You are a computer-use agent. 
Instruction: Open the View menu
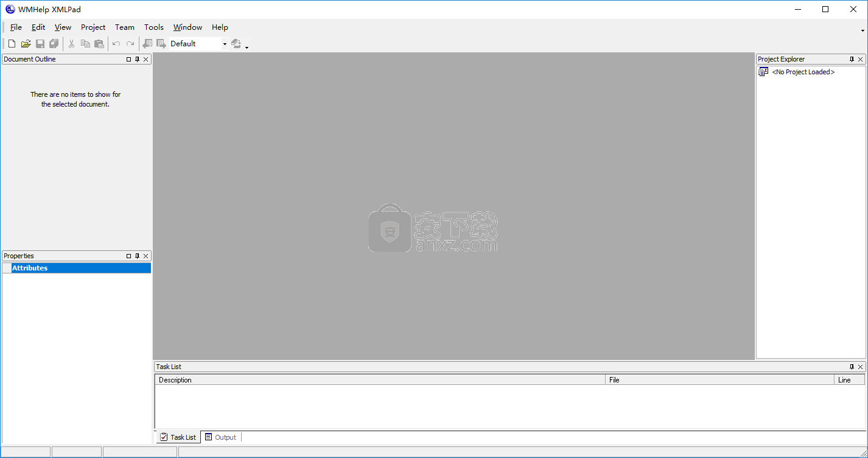(x=63, y=27)
